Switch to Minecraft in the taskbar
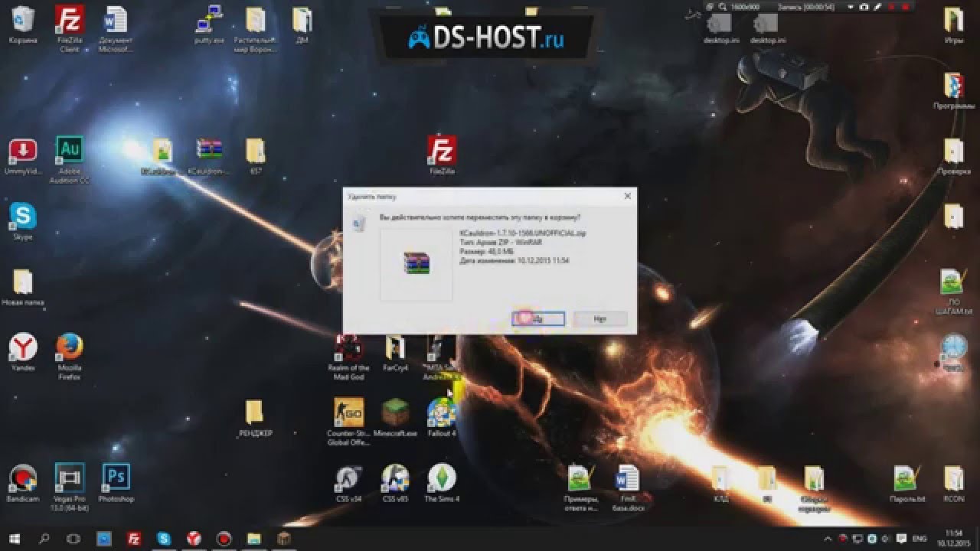 click(283, 538)
